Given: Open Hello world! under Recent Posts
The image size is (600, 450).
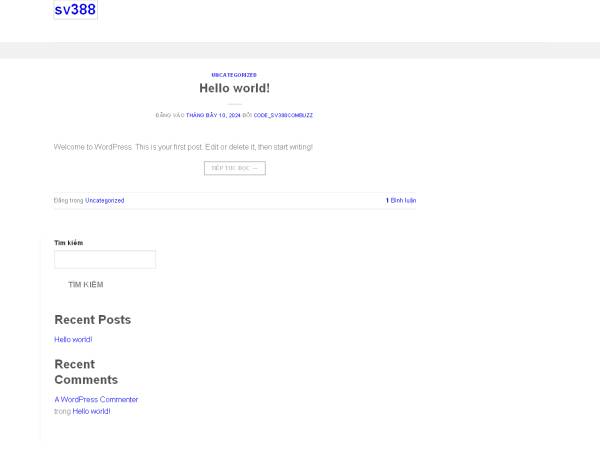Looking at the screenshot, I should tap(73, 340).
